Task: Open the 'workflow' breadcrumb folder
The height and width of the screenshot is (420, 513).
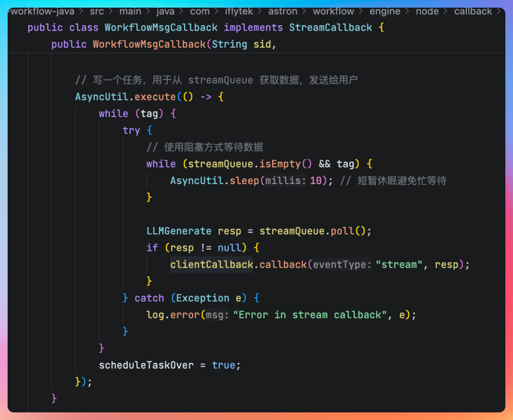Action: click(333, 11)
